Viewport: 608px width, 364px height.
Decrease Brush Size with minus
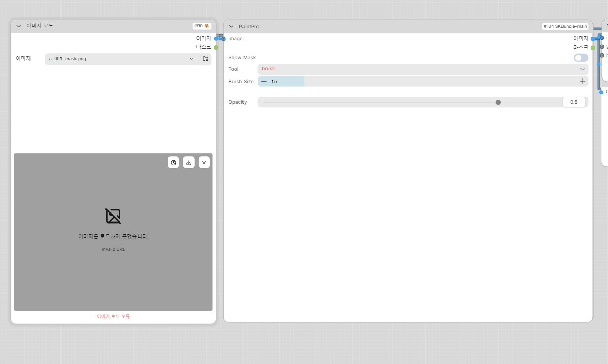264,82
